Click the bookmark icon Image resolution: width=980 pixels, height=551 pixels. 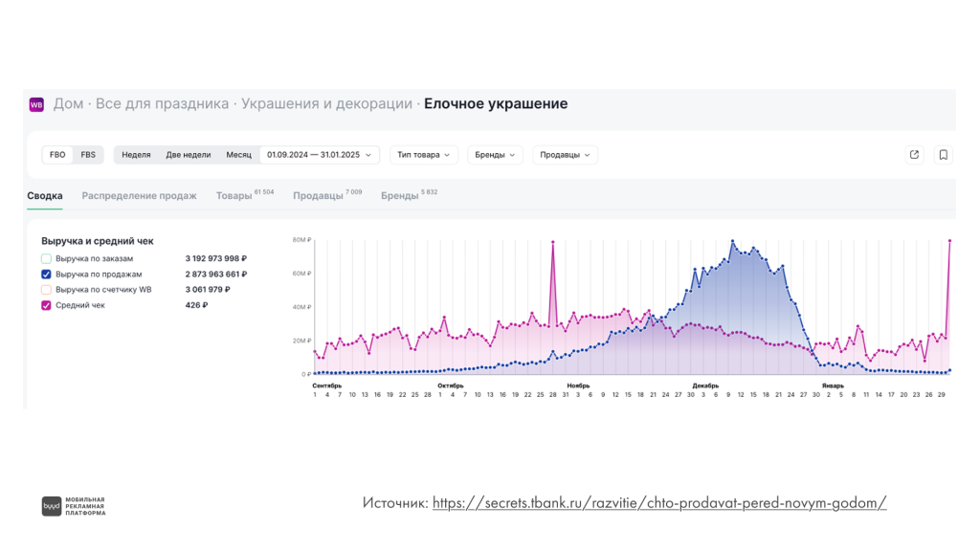tap(943, 154)
